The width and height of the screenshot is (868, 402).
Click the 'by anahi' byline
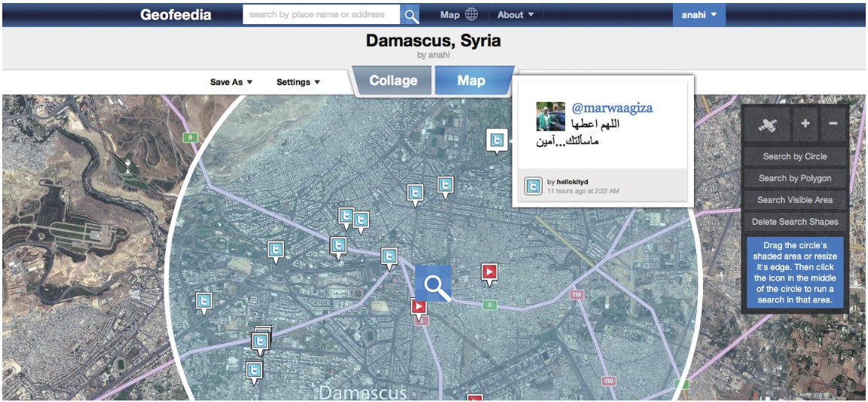(x=433, y=56)
